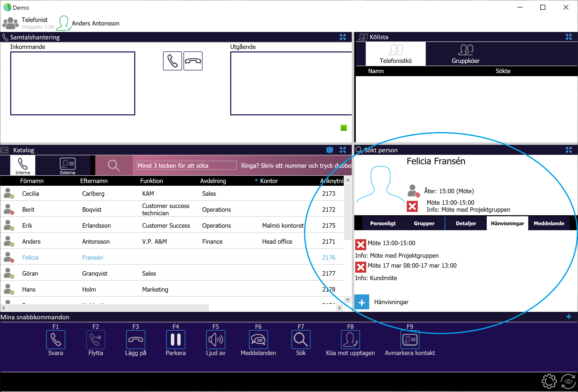Click the Telefonist group icon
Viewport: 578px width, 392px height.
coord(10,23)
